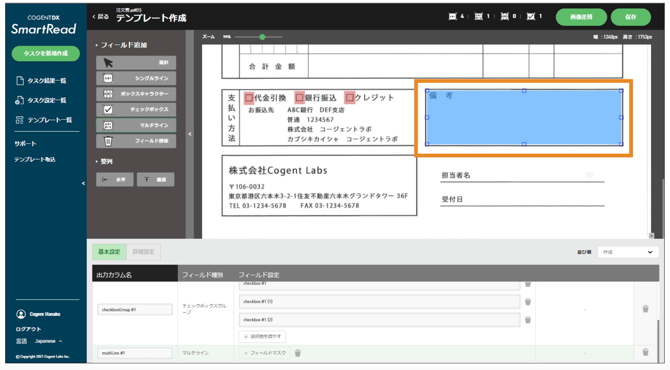The height and width of the screenshot is (370, 670).
Task: Click multi-line field count icon showing 1
Action: (x=479, y=17)
